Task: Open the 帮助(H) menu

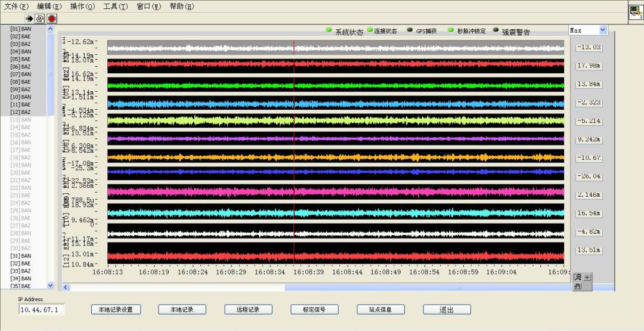Action: click(182, 6)
